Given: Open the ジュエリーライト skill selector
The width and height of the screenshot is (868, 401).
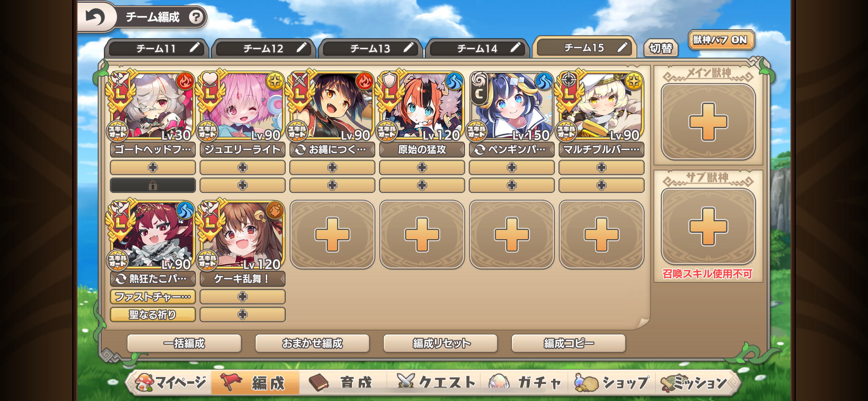Looking at the screenshot, I should coord(242,150).
